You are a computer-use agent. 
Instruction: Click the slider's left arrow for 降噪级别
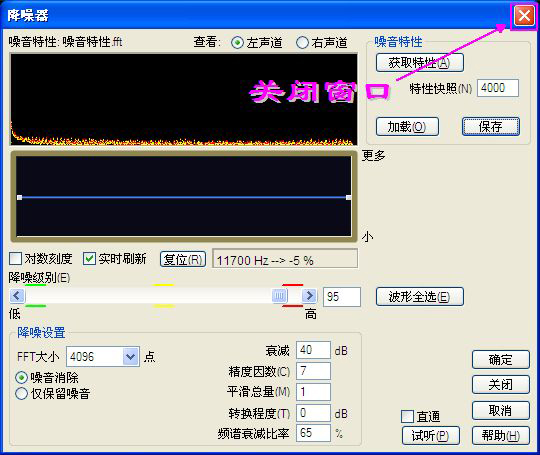pos(17,296)
